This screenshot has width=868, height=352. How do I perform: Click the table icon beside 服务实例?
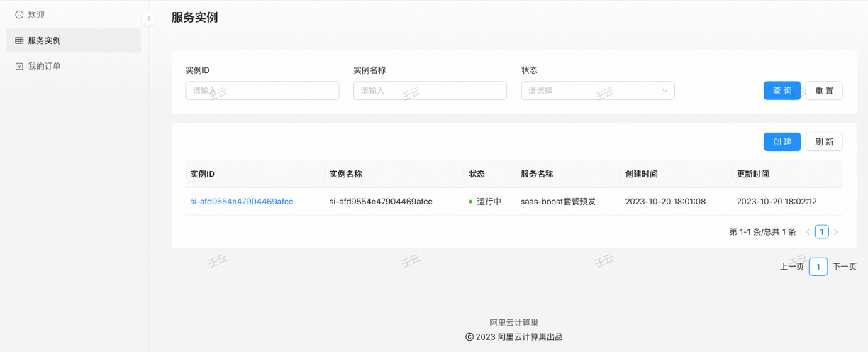pyautogui.click(x=19, y=40)
